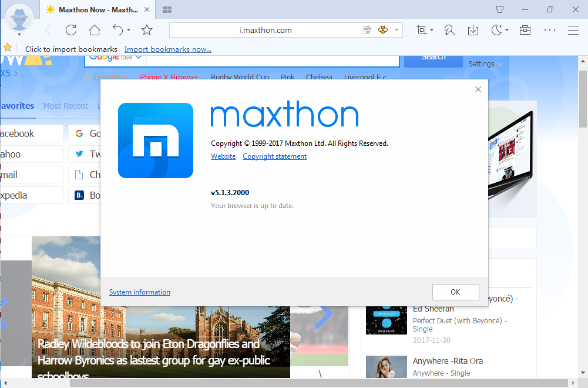The width and height of the screenshot is (588, 388).
Task: Expand the address bar dropdown arrow
Action: click(x=397, y=30)
